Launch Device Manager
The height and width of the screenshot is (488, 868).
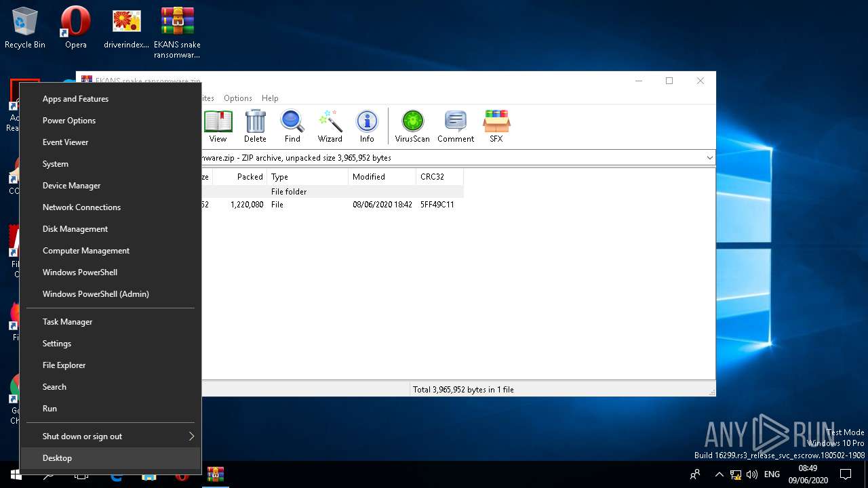point(111,186)
